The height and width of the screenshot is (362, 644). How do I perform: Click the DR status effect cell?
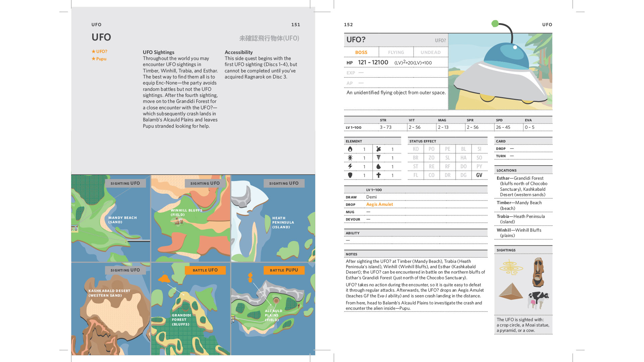447,175
